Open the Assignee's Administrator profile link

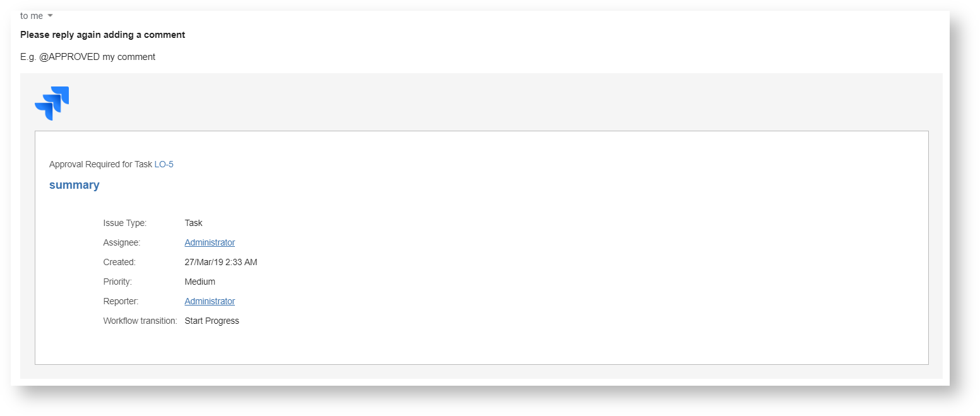pyautogui.click(x=210, y=242)
